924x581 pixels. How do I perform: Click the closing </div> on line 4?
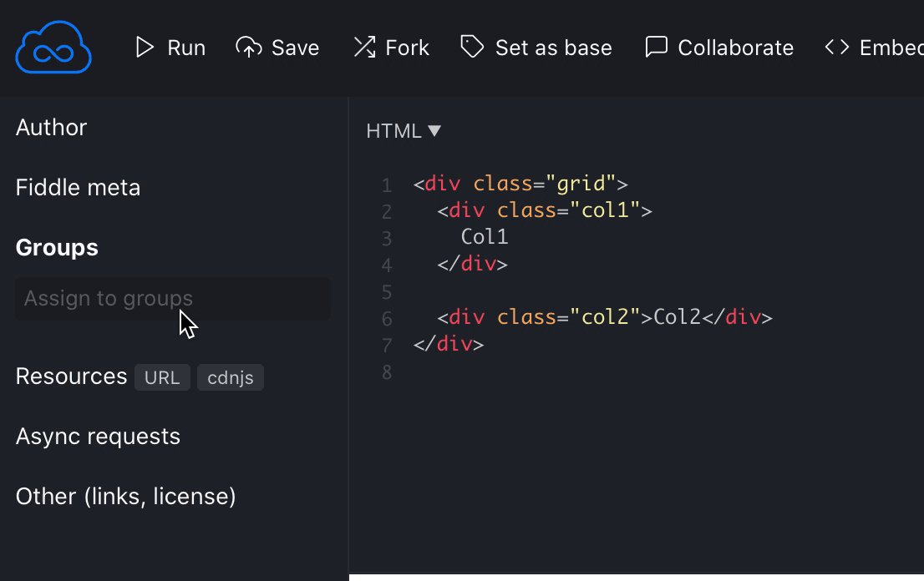point(472,264)
